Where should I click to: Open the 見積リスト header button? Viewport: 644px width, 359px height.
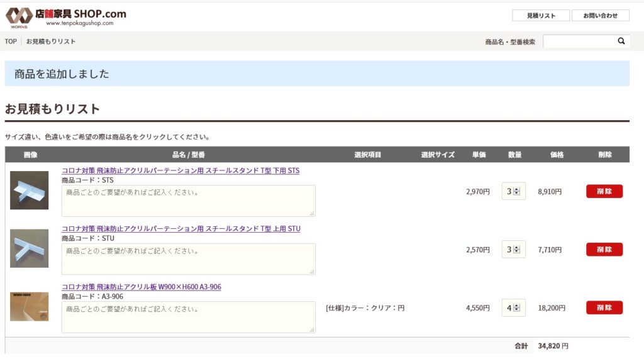pyautogui.click(x=541, y=16)
